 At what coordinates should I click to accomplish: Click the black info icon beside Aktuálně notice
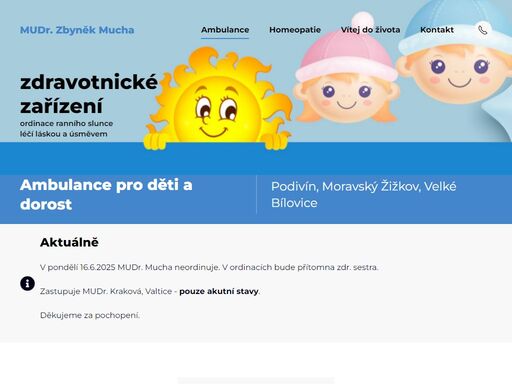27,284
